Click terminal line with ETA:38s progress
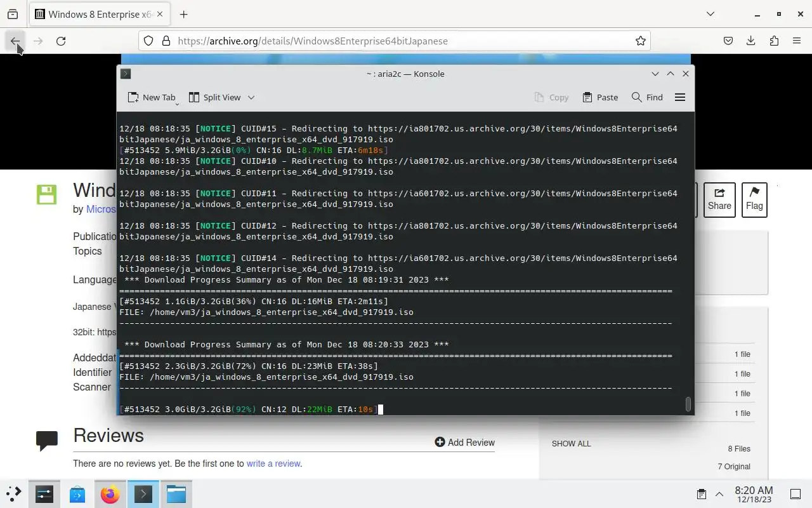Screen dimensions: 812x508 (x=249, y=366)
